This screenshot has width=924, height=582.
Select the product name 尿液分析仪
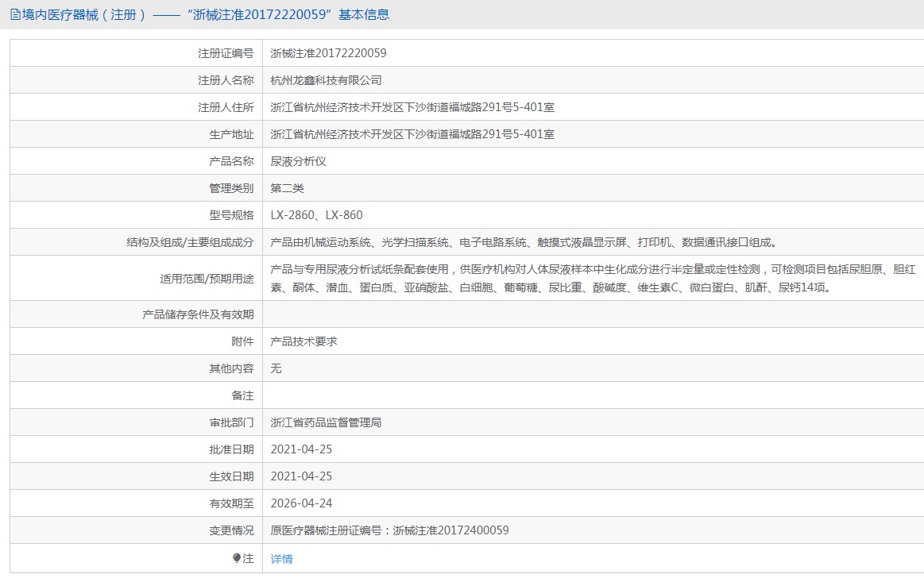point(298,161)
